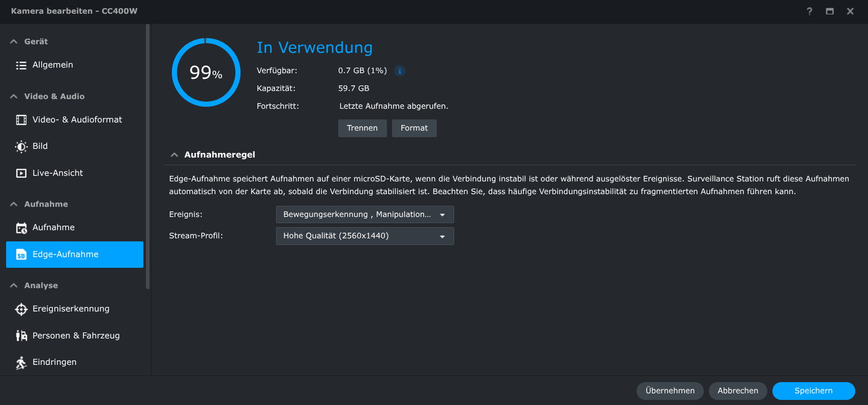Screen dimensions: 868x405
Task: Click the Ereigniserkennung crosshair icon
Action: [21, 309]
